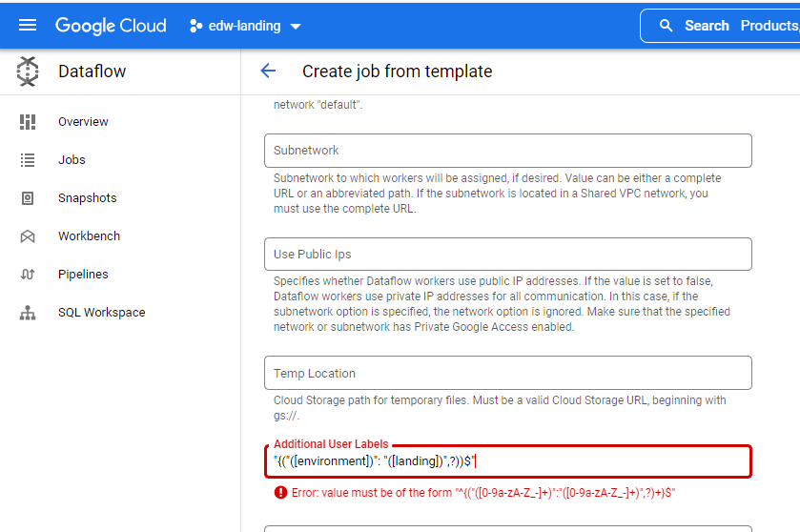
Task: Go to the Jobs page
Action: coord(72,159)
